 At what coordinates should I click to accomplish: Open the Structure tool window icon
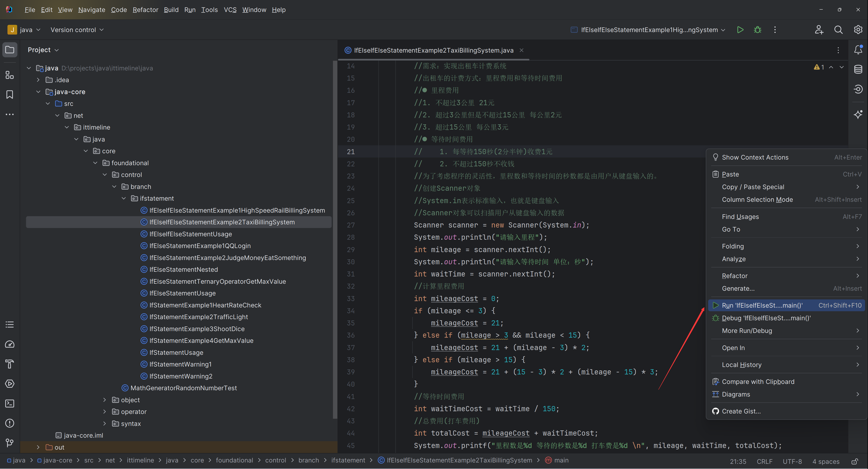pos(10,75)
